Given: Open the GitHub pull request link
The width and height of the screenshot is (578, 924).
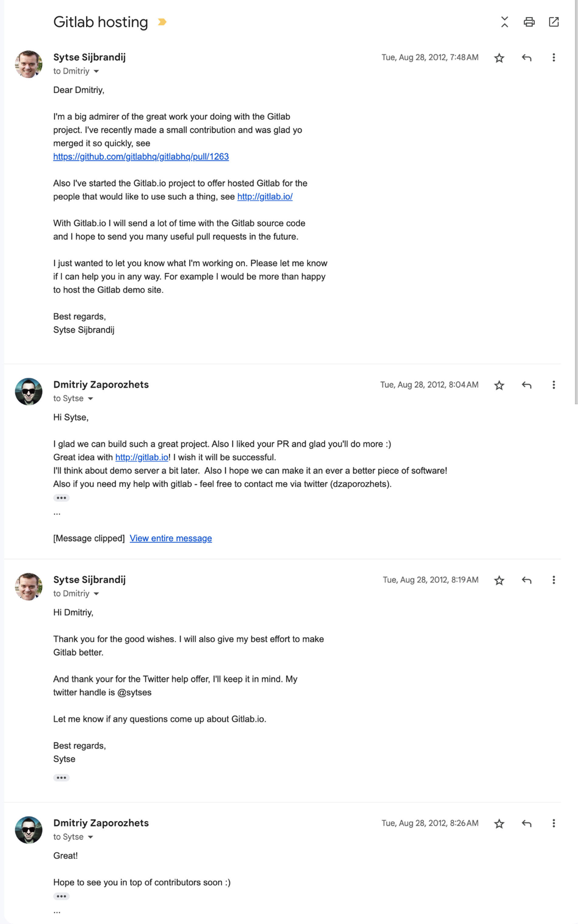Looking at the screenshot, I should [141, 157].
